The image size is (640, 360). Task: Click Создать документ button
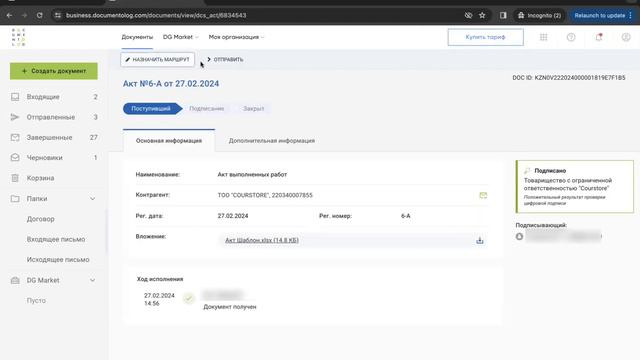54,71
